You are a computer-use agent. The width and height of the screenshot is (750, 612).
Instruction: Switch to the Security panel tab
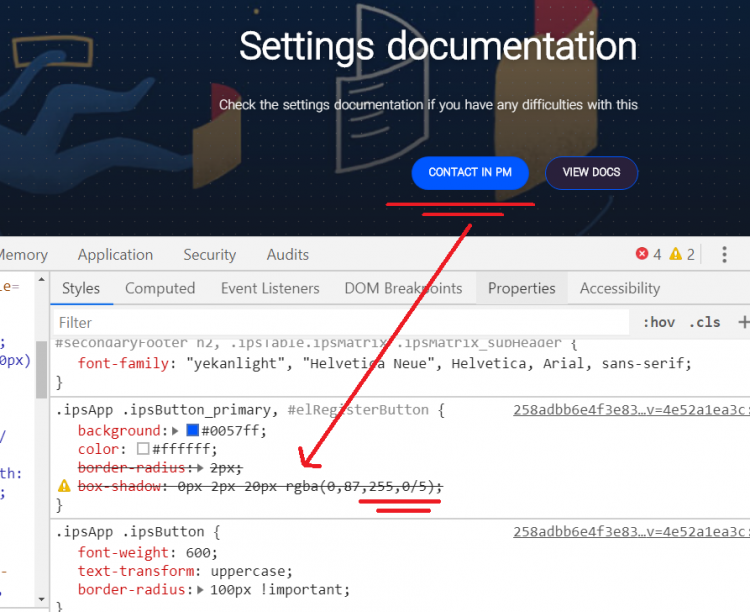(209, 255)
